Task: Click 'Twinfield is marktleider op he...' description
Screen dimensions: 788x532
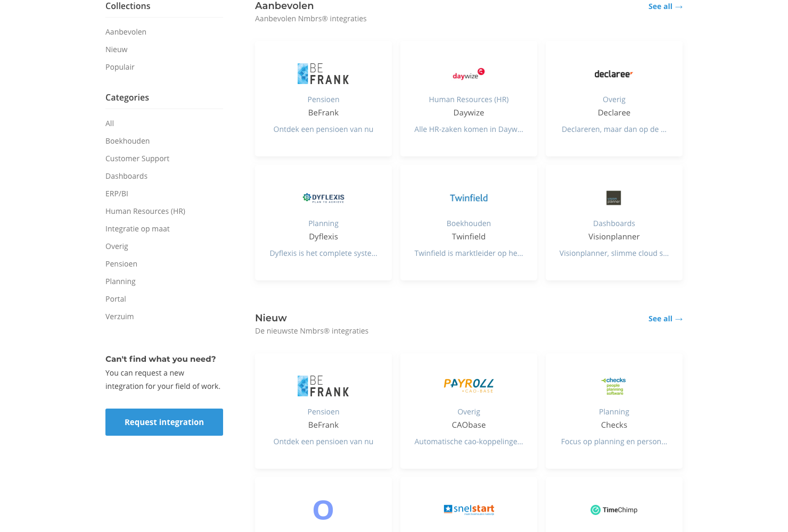Action: click(469, 253)
